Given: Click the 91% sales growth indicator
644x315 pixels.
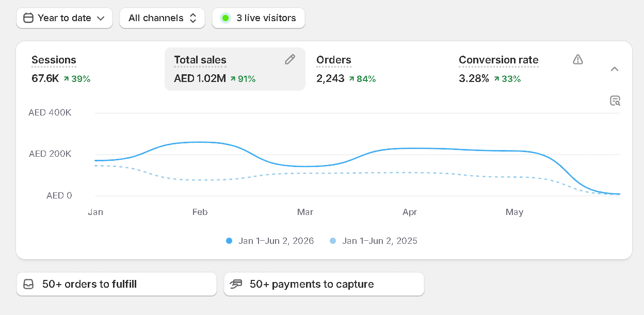Looking at the screenshot, I should (243, 79).
